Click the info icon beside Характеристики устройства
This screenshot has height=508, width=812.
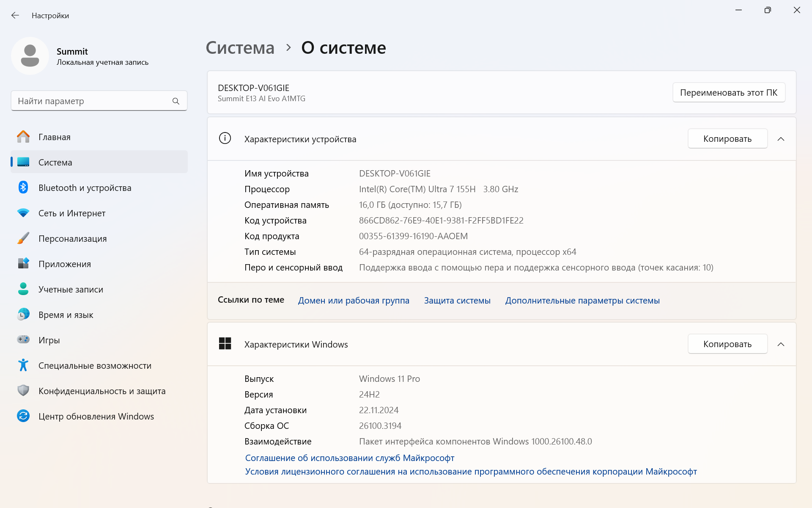[225, 138]
